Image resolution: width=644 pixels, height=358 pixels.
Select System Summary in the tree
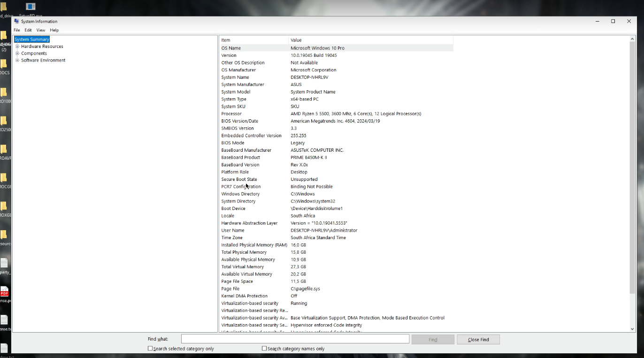(x=32, y=39)
